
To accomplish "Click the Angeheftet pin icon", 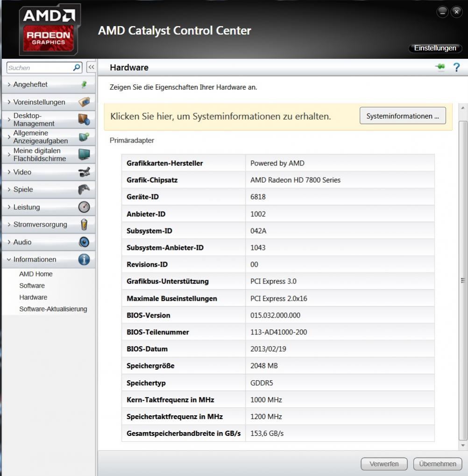I will 84,85.
